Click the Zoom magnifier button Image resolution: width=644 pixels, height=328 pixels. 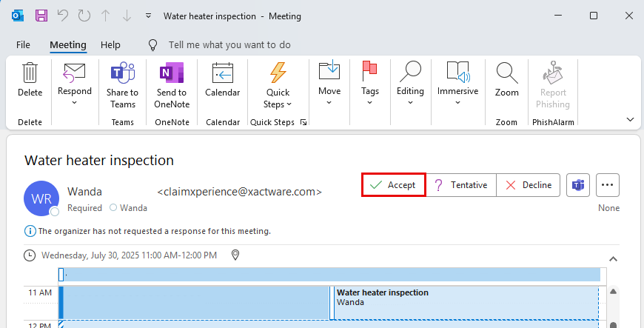507,80
